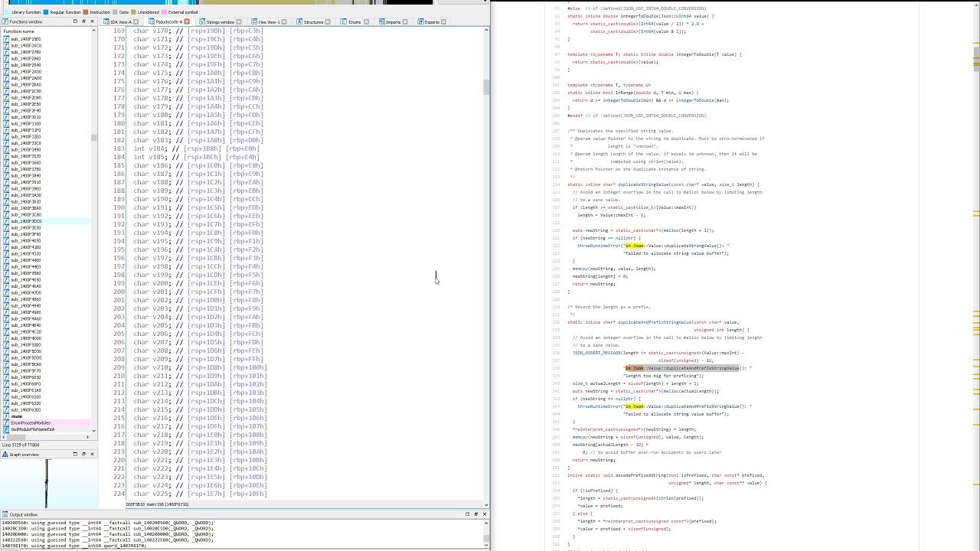Click the 'int v184;' declaration line
The width and height of the screenshot is (980, 551).
196,148
